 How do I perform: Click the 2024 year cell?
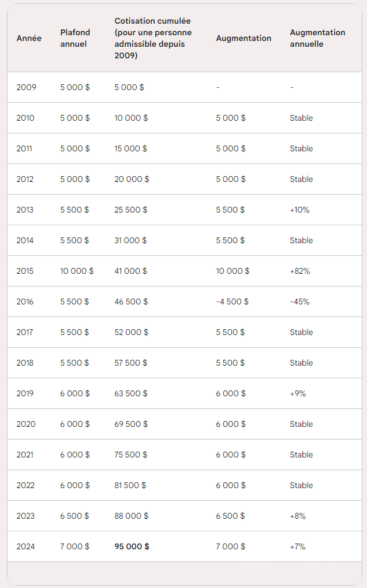25,546
